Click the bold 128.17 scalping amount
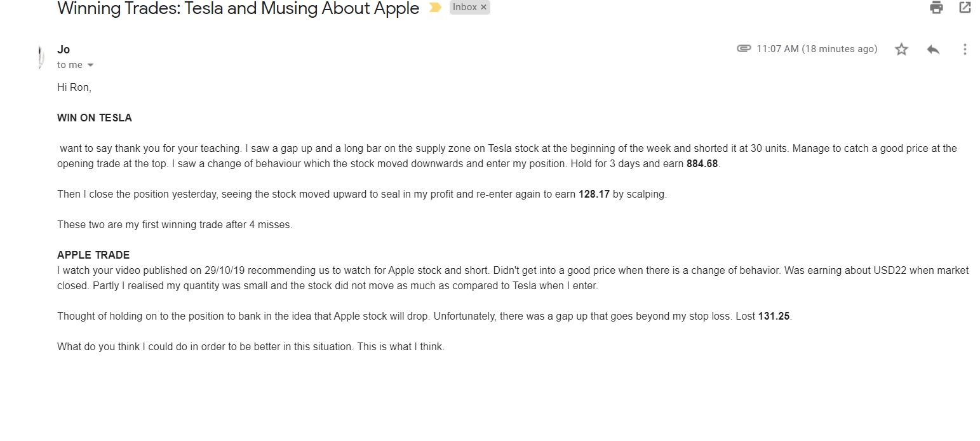 coord(594,194)
